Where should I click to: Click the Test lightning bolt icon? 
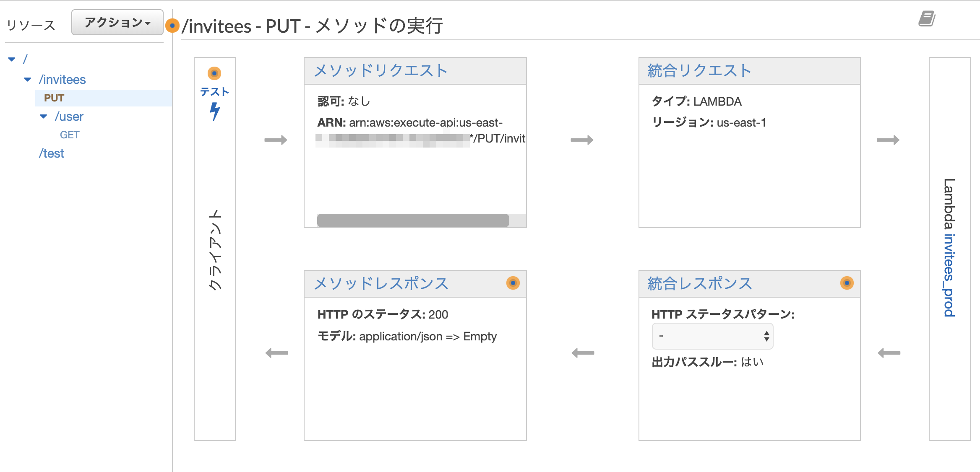tap(215, 112)
